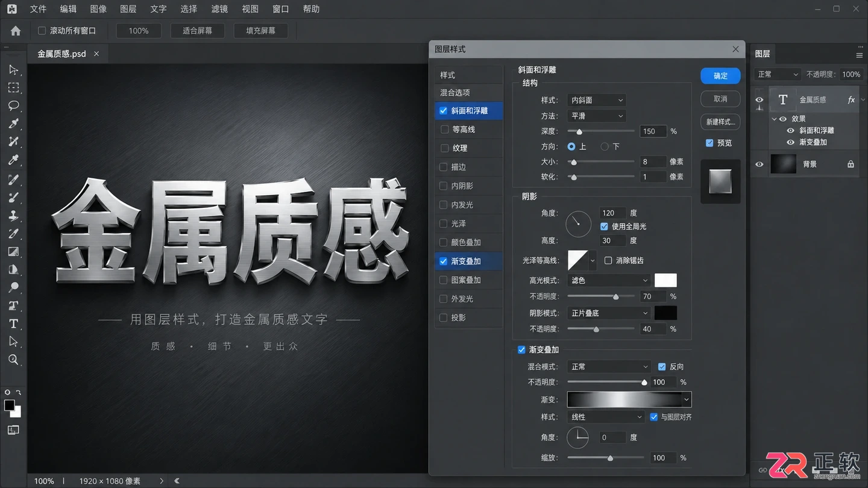Select the Clone Stamp tool
Image resolution: width=868 pixels, height=488 pixels.
(13, 215)
